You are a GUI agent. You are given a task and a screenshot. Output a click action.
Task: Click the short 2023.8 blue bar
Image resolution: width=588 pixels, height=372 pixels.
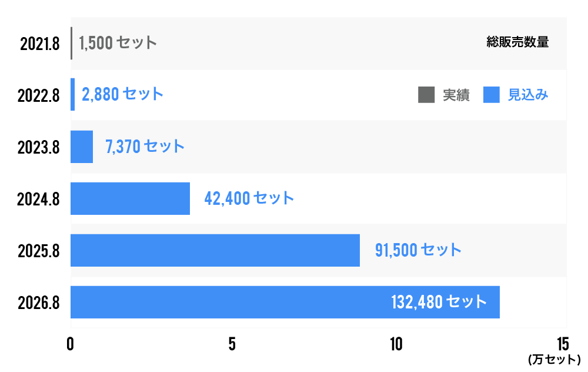coord(82,147)
